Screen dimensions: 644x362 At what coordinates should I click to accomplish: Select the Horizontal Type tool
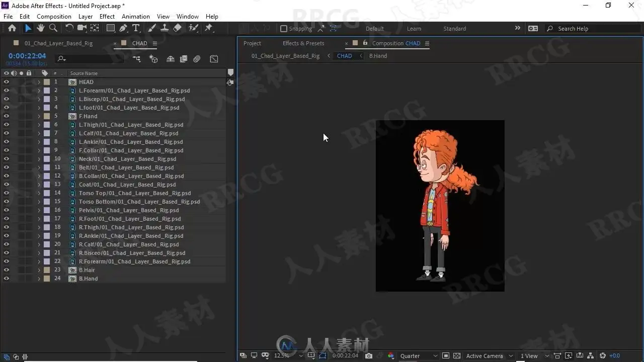tap(136, 28)
